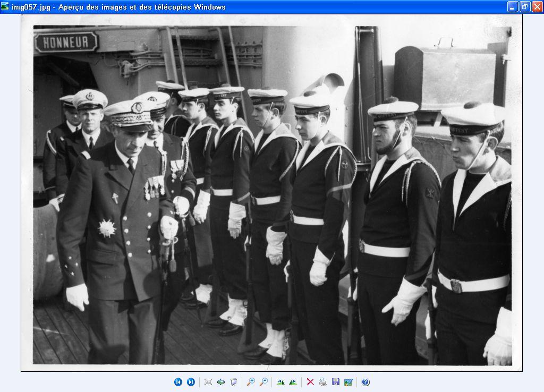The image size is (544, 392).
Task: Rotate the image counterclockwise
Action: pos(293,382)
